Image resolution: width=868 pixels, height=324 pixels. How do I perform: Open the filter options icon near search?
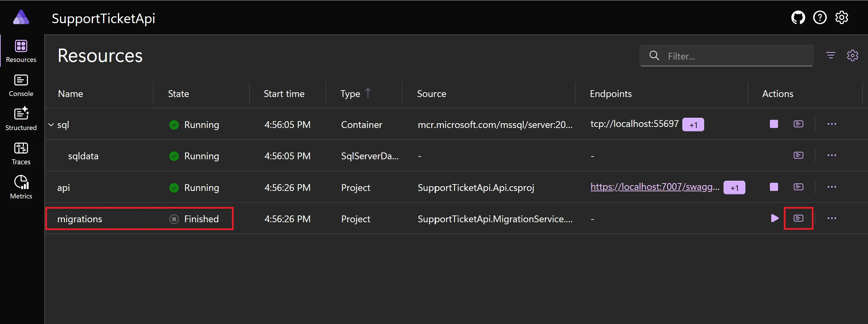[831, 55]
